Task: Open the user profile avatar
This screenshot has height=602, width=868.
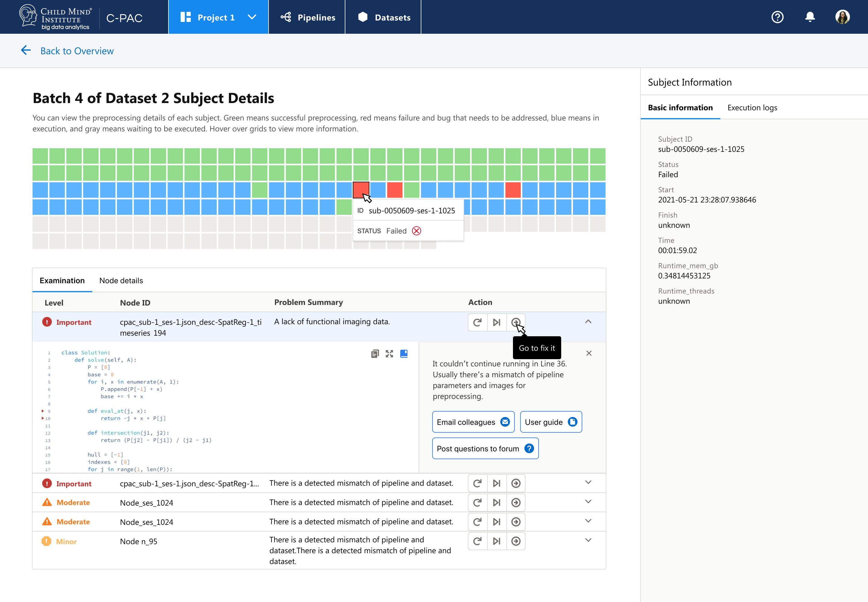Action: coord(843,17)
